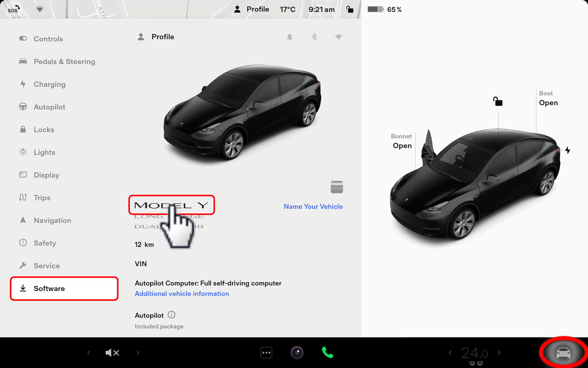The height and width of the screenshot is (368, 588).
Task: Click Name Your Vehicle link
Action: 313,206
